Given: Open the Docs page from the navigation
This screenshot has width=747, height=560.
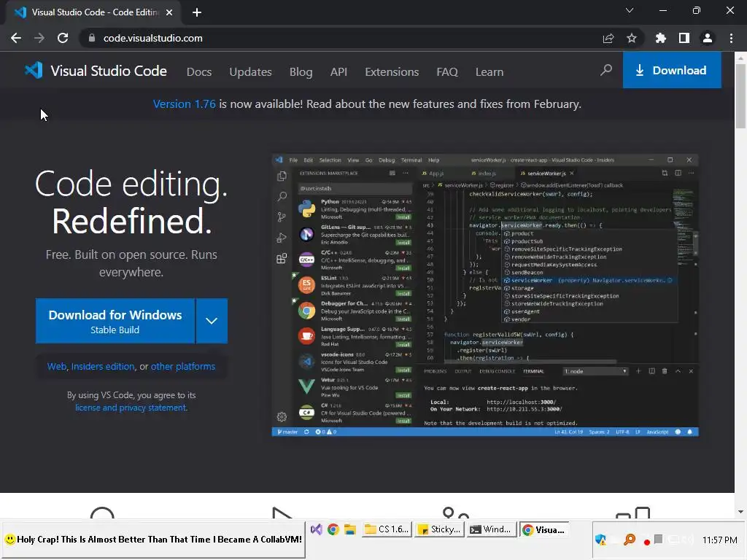Looking at the screenshot, I should [x=199, y=72].
